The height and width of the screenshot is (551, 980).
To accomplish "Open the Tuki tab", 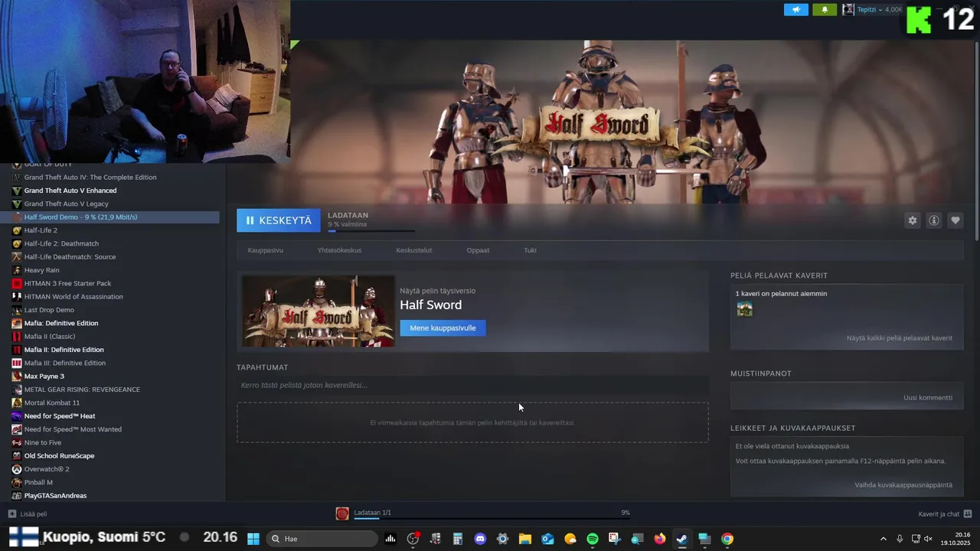I will coord(530,250).
